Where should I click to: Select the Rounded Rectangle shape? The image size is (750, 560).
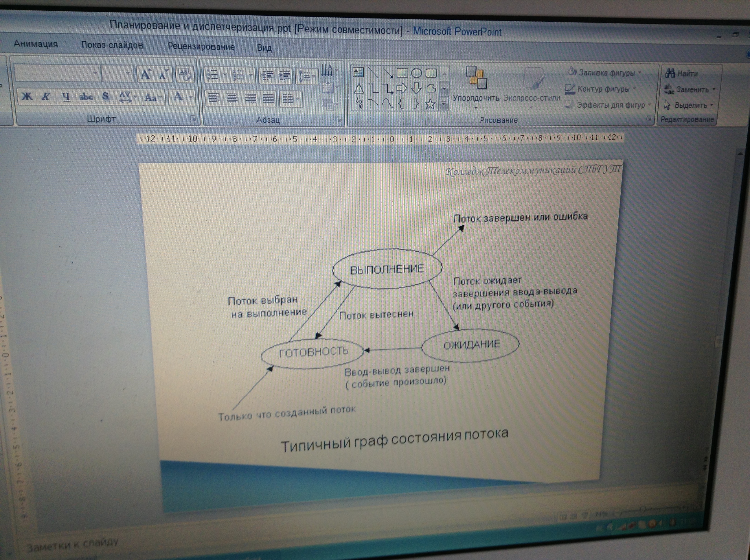tap(431, 73)
